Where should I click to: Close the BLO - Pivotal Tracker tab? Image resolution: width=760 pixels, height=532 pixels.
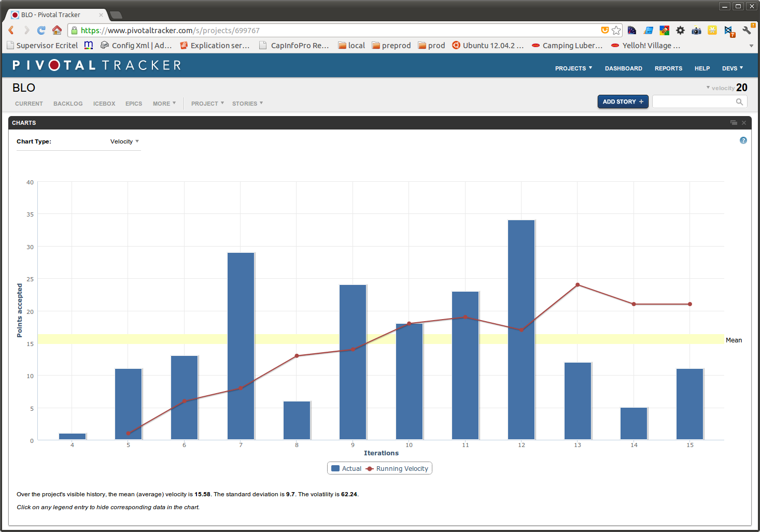click(101, 15)
